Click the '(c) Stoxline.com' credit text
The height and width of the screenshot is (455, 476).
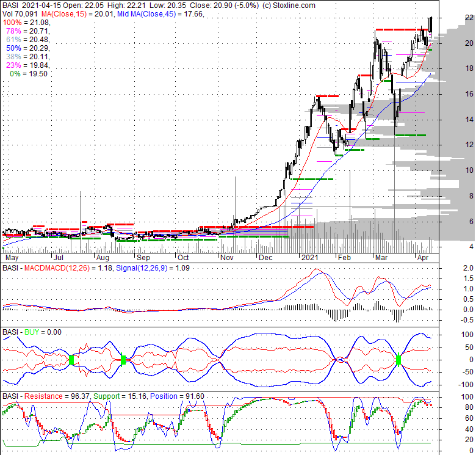tap(289, 5)
